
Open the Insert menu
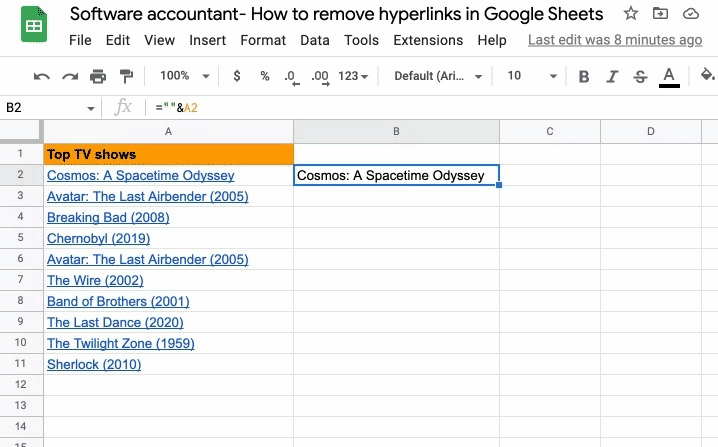pyautogui.click(x=207, y=40)
